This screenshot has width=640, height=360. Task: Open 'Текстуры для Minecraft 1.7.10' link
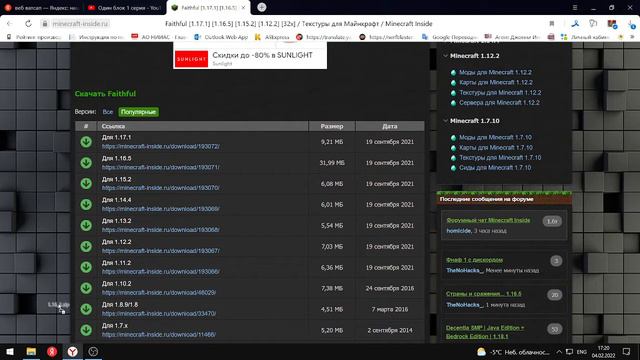[x=500, y=158]
